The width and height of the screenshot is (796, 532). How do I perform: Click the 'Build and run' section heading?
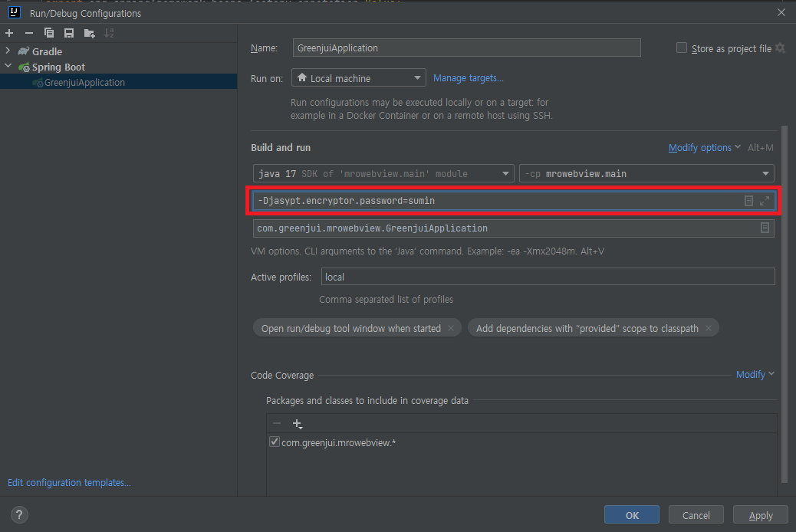(281, 147)
